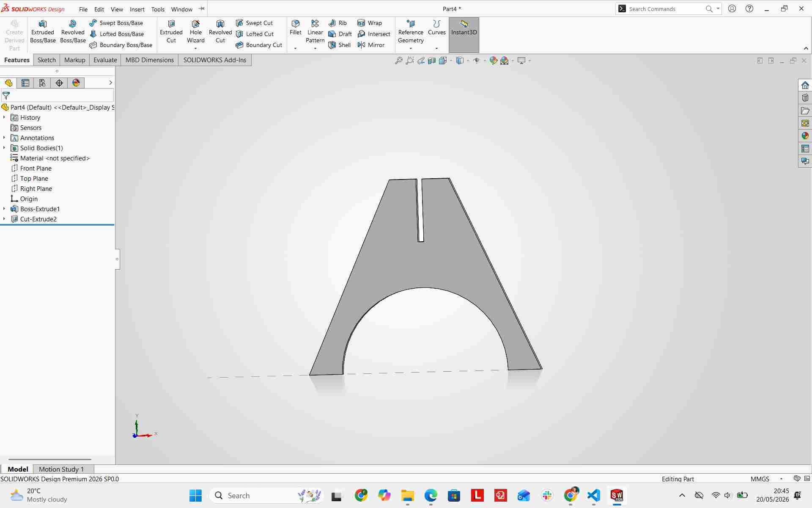
Task: Switch to the Sketch tab
Action: pos(47,60)
